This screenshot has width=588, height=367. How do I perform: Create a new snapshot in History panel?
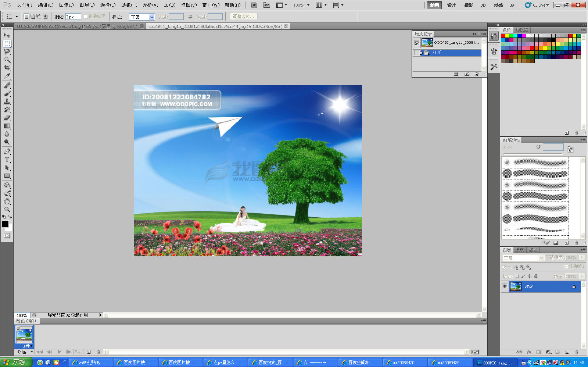467,74
